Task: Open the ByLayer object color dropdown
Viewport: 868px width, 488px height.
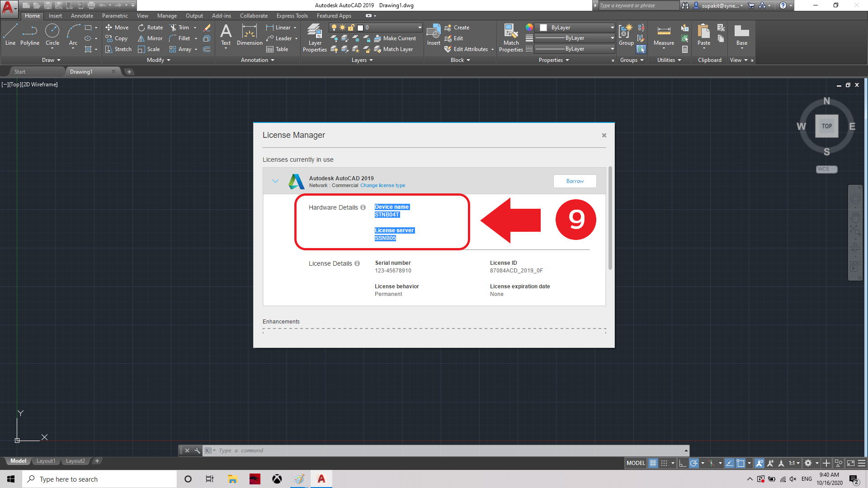Action: click(612, 28)
